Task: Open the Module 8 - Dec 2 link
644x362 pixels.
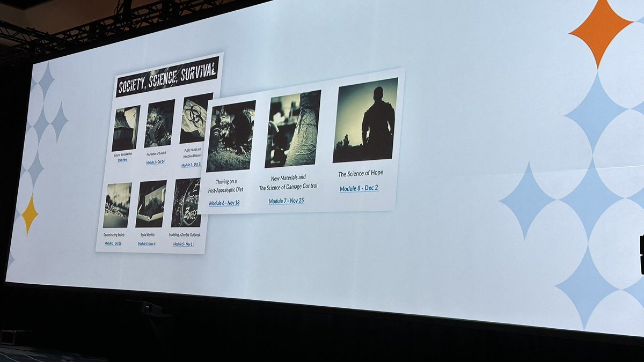Action: click(x=359, y=189)
